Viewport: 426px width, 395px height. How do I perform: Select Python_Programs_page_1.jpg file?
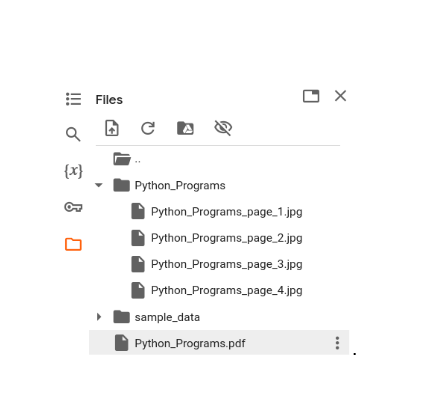click(x=217, y=211)
